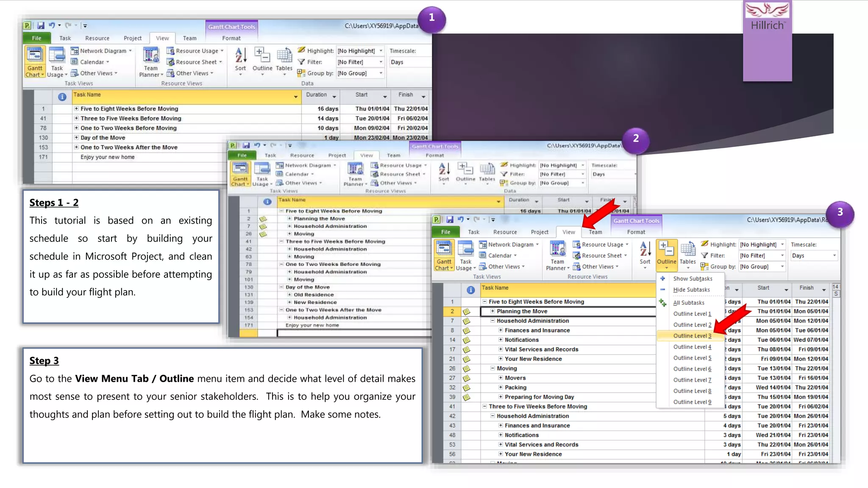Click Save icon in window 3 title bar
This screenshot has width=868, height=488.
point(450,219)
